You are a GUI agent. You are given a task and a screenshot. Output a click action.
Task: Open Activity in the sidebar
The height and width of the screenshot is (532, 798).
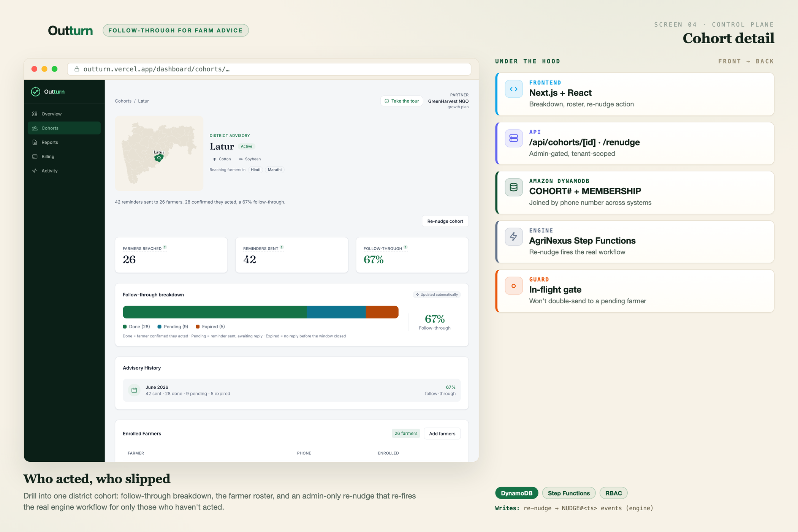pyautogui.click(x=64, y=171)
